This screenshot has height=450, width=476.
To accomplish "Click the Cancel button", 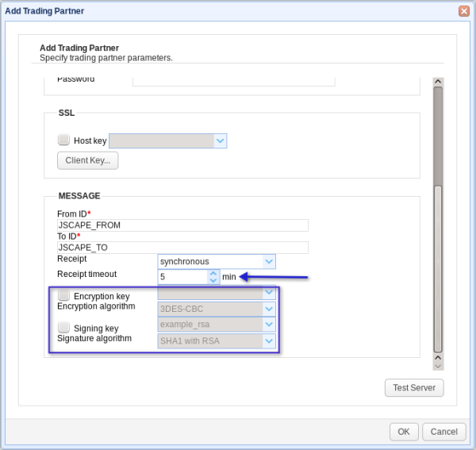I will coord(443,431).
